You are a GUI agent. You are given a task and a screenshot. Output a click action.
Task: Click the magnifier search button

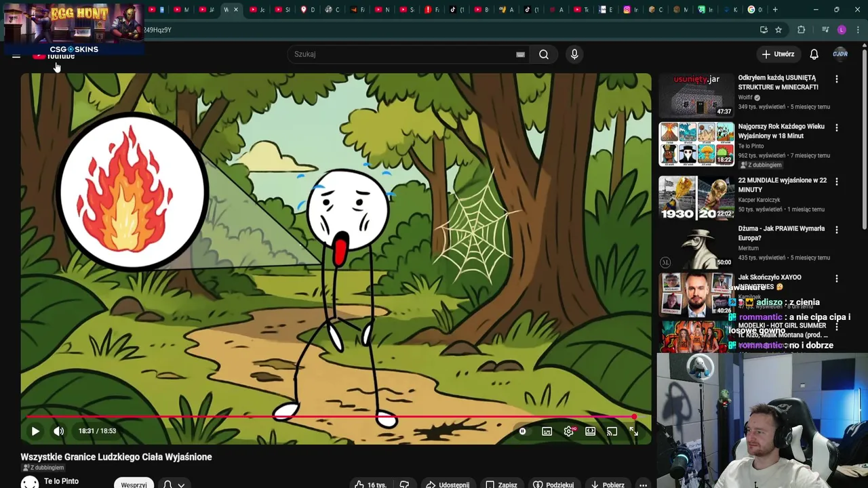coord(544,54)
